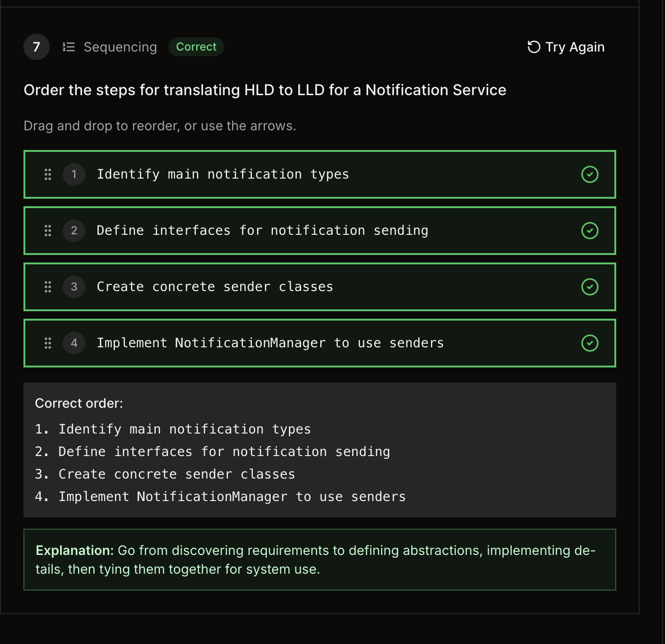Click the Sequencing question type label
The width and height of the screenshot is (665, 644).
click(x=120, y=47)
